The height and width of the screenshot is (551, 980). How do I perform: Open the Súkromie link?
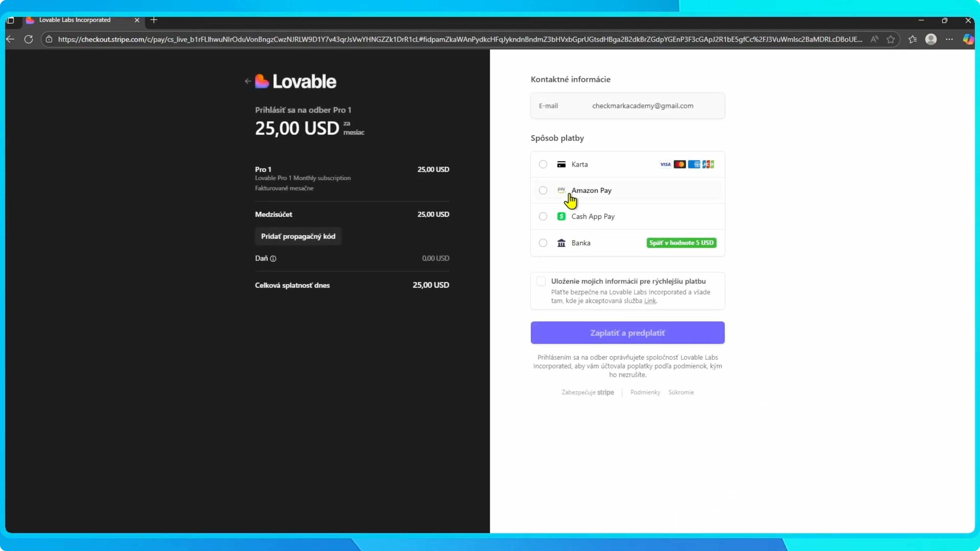pyautogui.click(x=681, y=392)
